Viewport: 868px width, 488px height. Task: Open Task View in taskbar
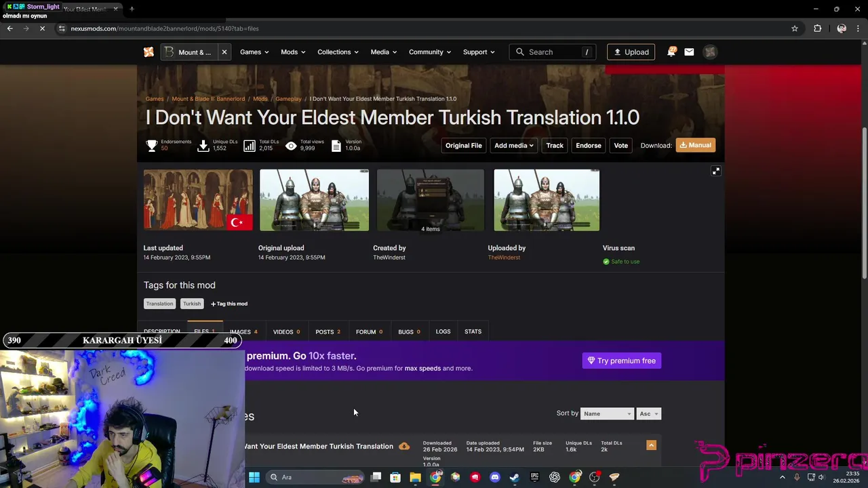click(376, 477)
